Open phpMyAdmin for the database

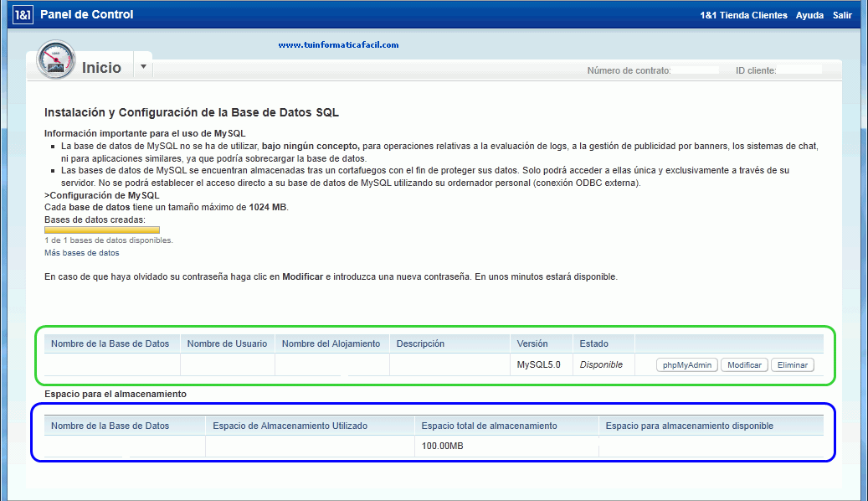tap(687, 364)
